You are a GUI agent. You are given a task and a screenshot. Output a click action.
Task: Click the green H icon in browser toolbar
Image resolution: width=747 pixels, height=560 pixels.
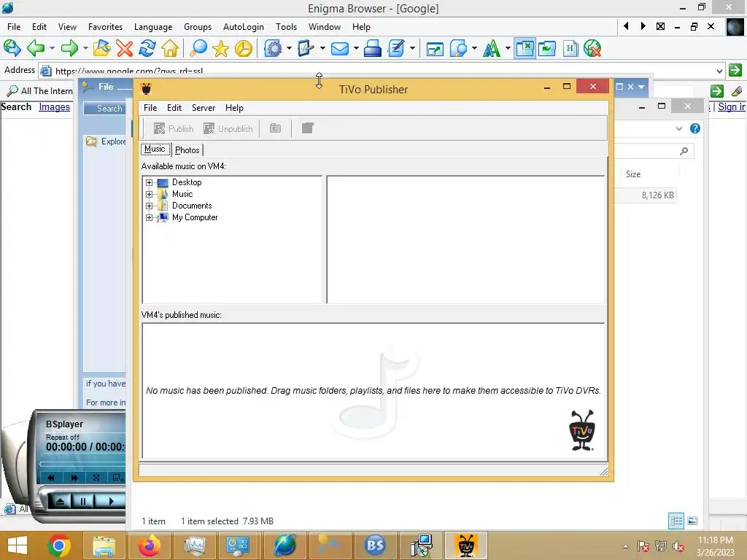(x=570, y=48)
